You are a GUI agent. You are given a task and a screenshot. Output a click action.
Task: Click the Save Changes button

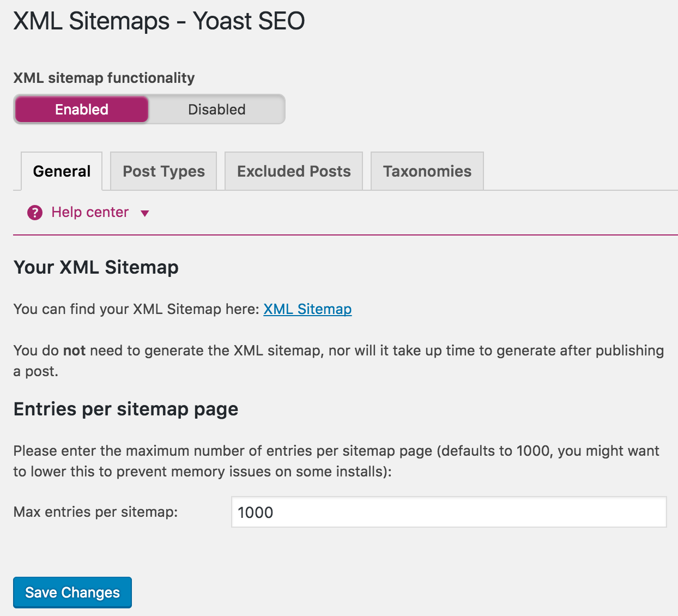(x=72, y=592)
